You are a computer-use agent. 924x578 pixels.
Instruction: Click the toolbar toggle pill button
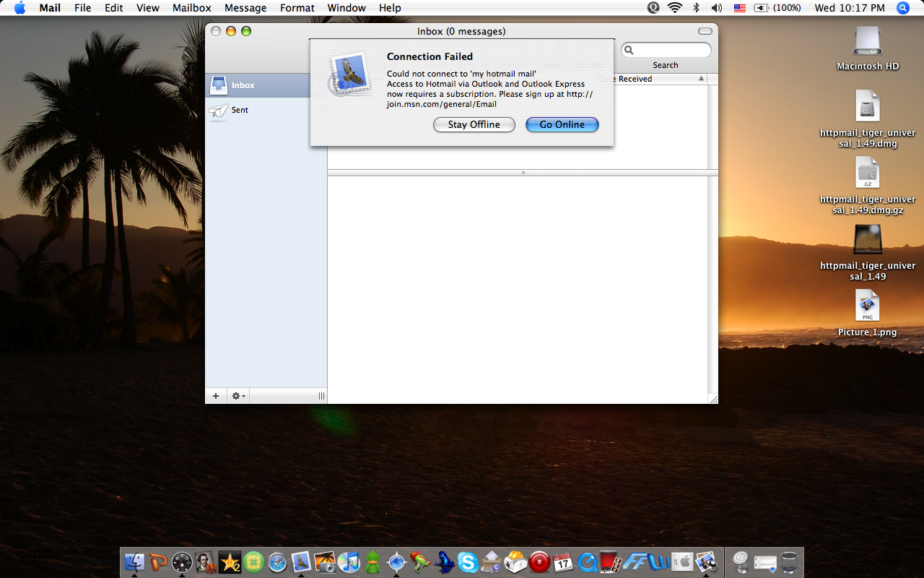tap(705, 31)
